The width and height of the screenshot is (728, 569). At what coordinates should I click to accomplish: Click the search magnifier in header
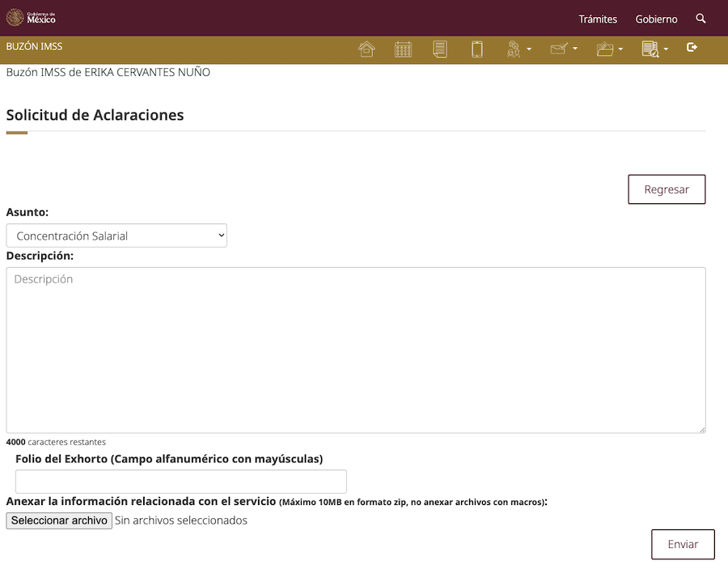(x=700, y=19)
